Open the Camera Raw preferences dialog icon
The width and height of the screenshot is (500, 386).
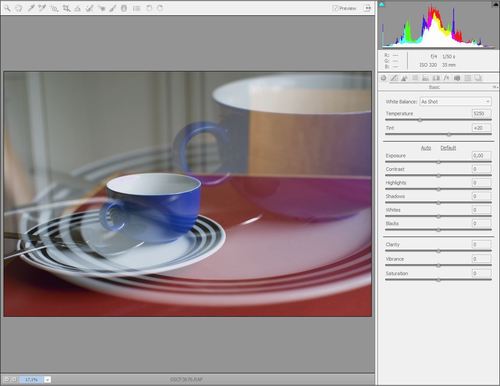click(136, 8)
